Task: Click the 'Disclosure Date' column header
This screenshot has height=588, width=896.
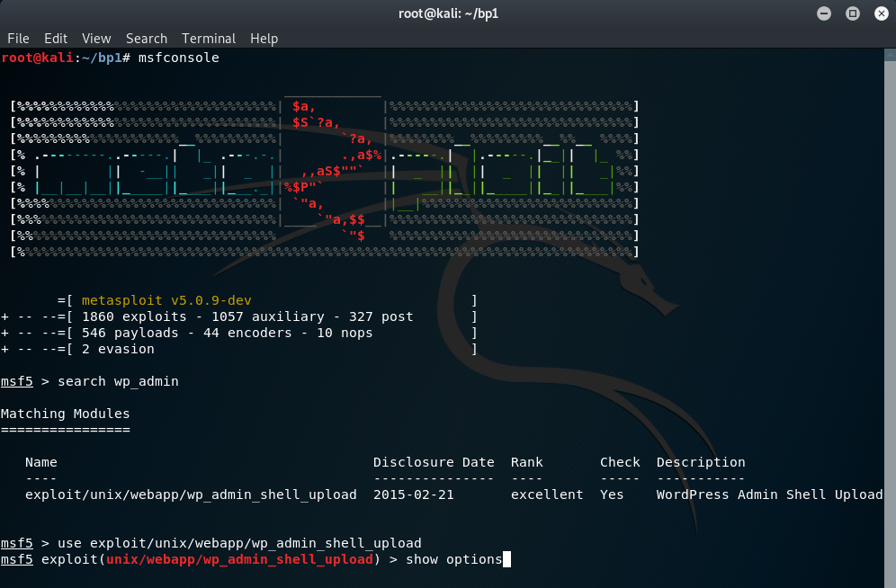Action: pos(434,462)
